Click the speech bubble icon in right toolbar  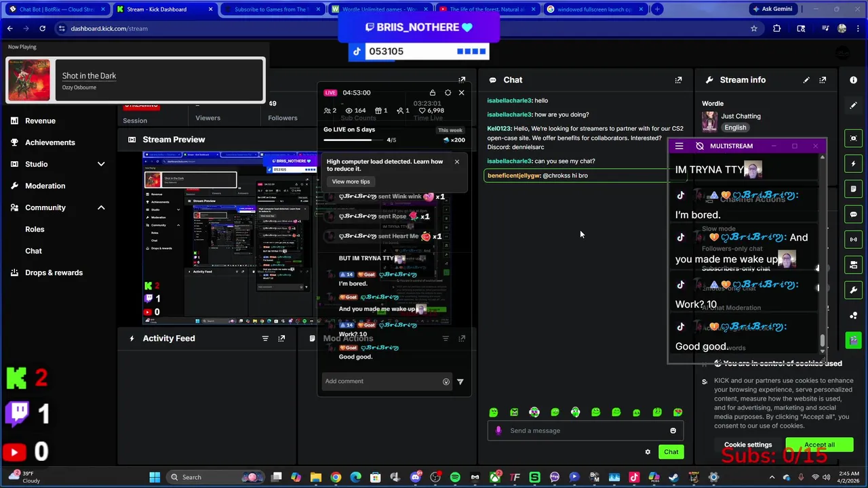[854, 214]
